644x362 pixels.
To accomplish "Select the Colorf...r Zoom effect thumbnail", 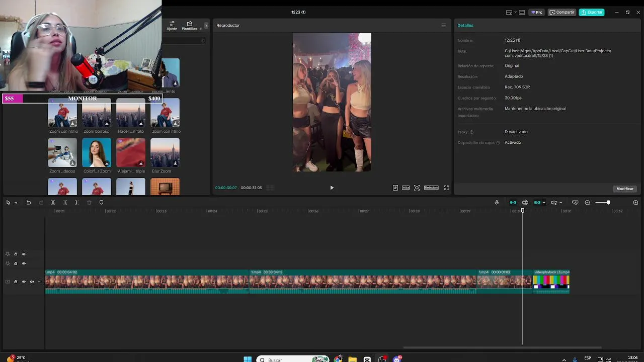I will 97,152.
